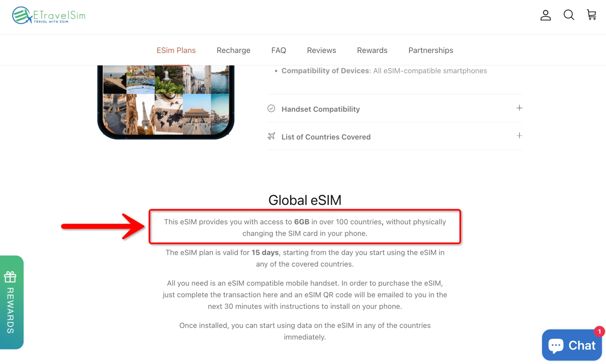Open the Partnerships menu item
This screenshot has height=364, width=606.
[x=431, y=50]
